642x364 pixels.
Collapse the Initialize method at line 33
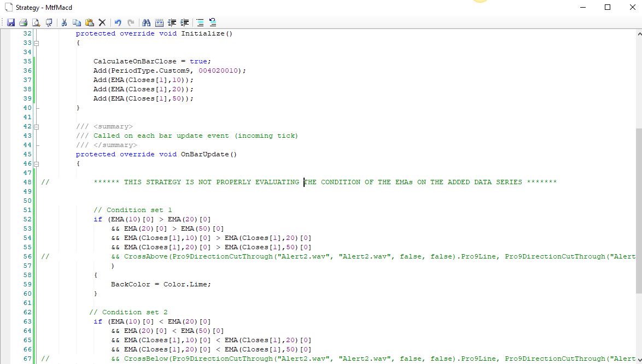(x=37, y=43)
